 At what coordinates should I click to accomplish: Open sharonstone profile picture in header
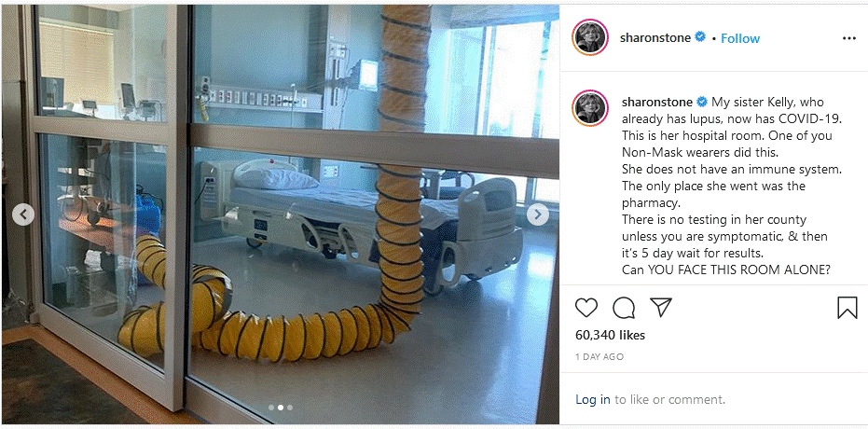tap(590, 37)
